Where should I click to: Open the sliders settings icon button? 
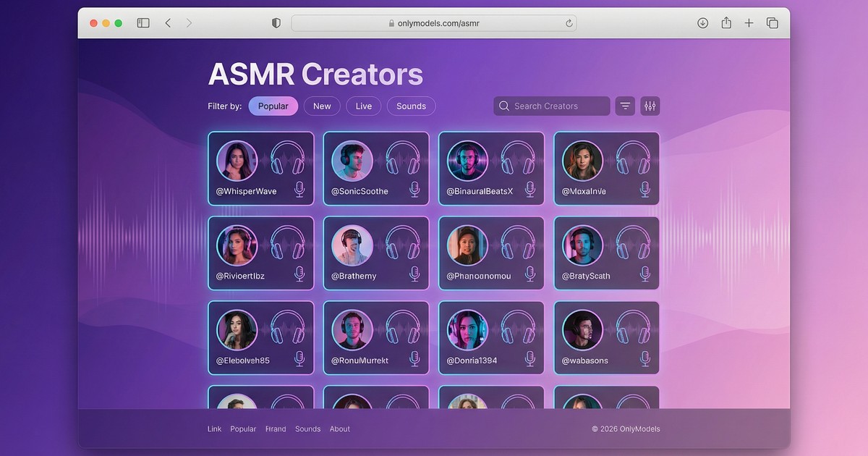click(x=650, y=106)
